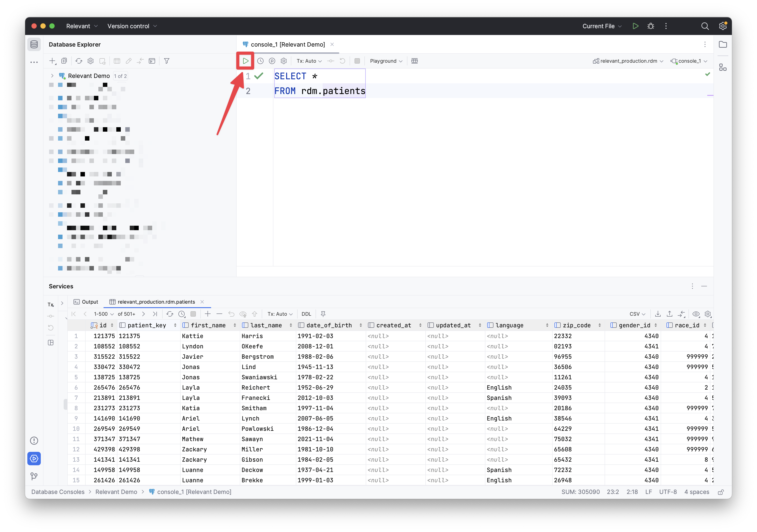The image size is (757, 532).
Task: Click the export data download icon
Action: pyautogui.click(x=658, y=314)
